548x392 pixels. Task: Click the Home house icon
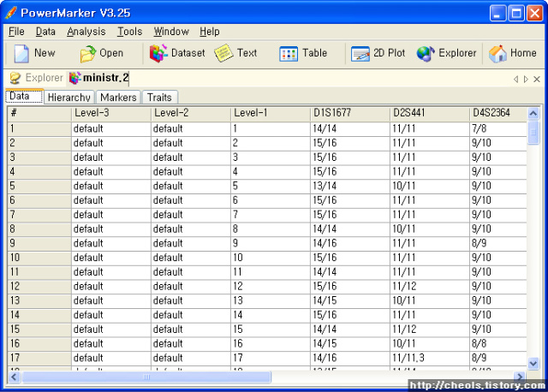[497, 54]
